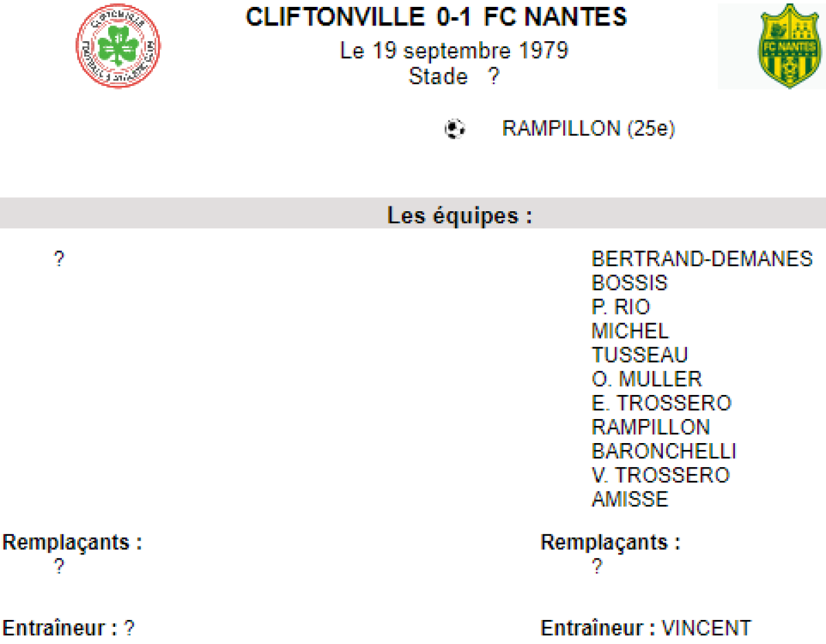Click the match title CLIFTONVILLE 0-1 FC NANTES
This screenshot has height=644, width=826.
tap(436, 17)
